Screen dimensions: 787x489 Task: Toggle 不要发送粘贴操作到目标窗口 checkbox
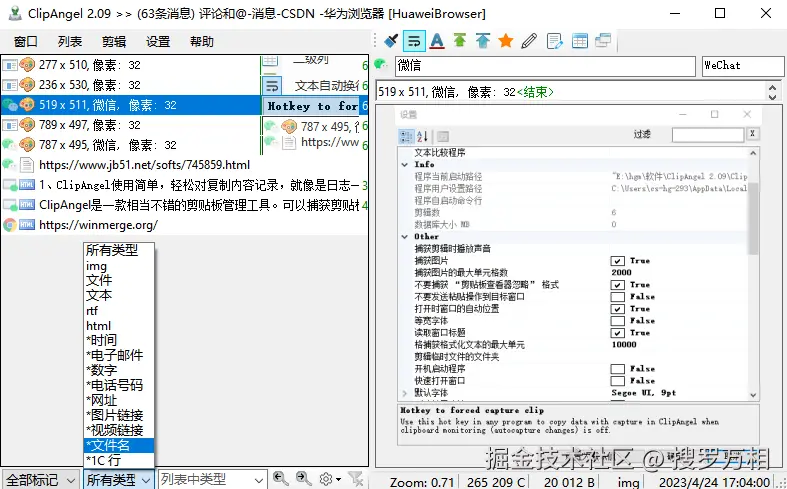pyautogui.click(x=617, y=297)
